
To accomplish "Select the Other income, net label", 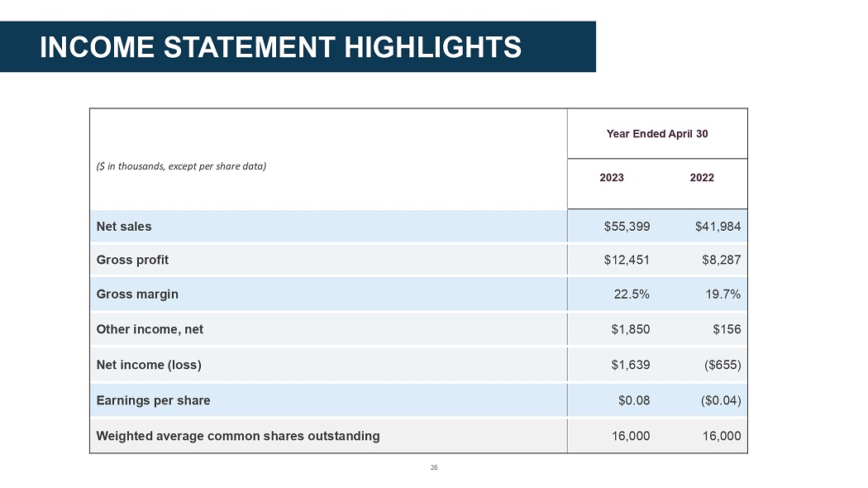I will (150, 329).
